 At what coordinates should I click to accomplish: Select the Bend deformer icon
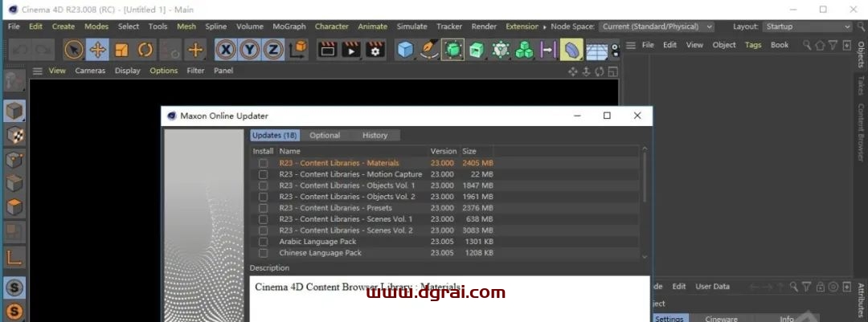pos(571,50)
